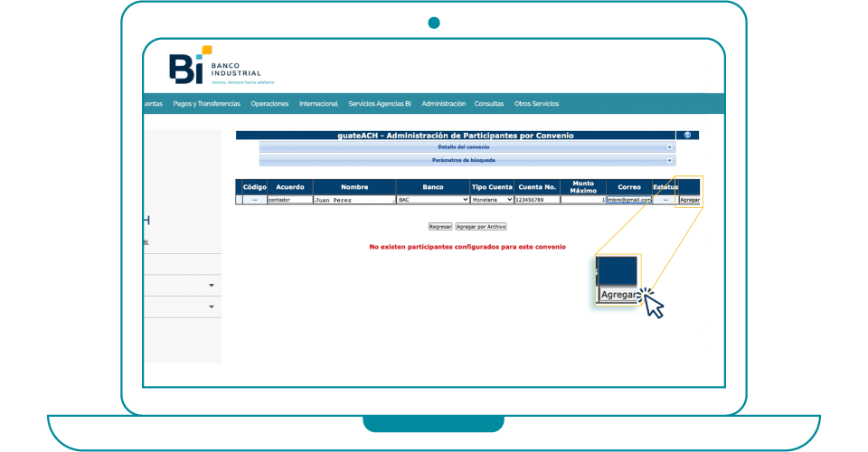This screenshot has width=868, height=452.
Task: Open the Pagos y Transferencias menu
Action: tap(206, 104)
